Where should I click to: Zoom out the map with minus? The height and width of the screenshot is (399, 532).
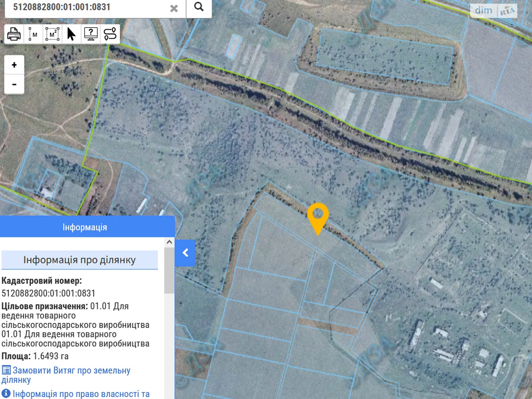(x=14, y=84)
